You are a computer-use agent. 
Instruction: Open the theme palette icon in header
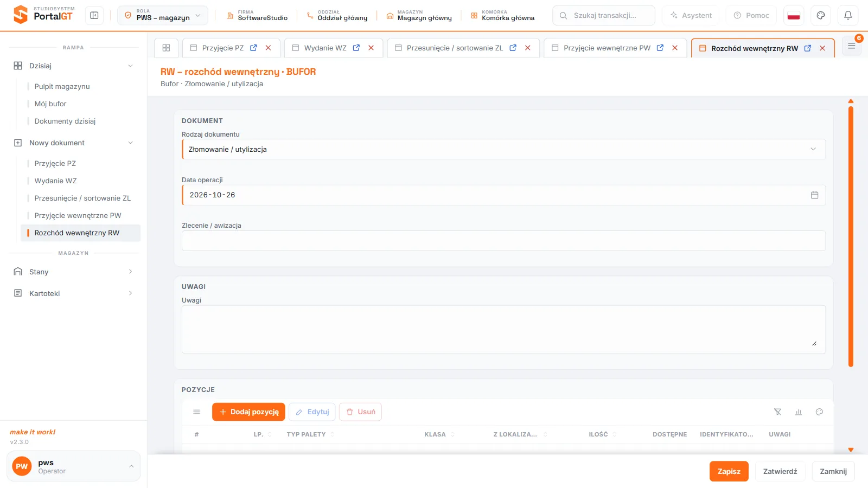click(821, 16)
